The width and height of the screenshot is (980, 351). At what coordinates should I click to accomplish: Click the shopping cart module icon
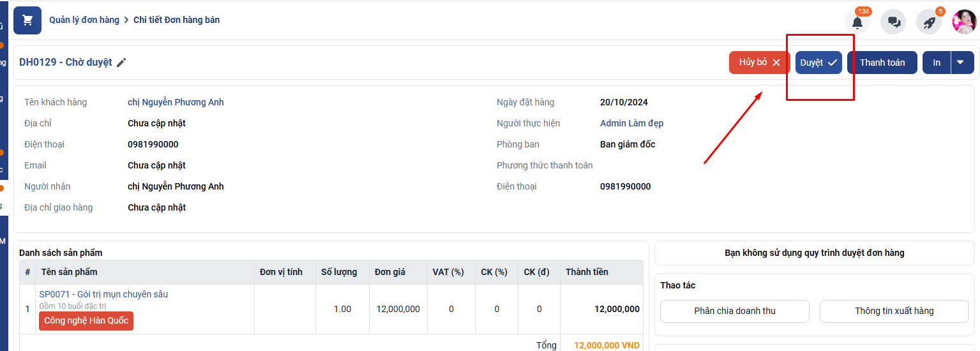click(27, 20)
